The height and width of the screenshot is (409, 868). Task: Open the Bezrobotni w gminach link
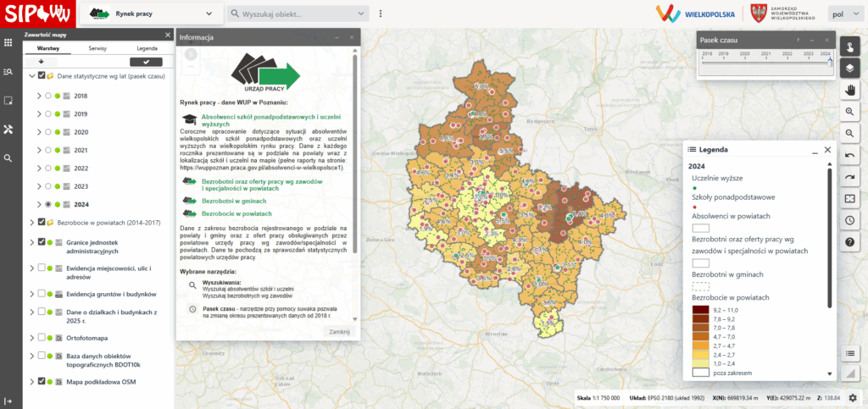(x=234, y=202)
